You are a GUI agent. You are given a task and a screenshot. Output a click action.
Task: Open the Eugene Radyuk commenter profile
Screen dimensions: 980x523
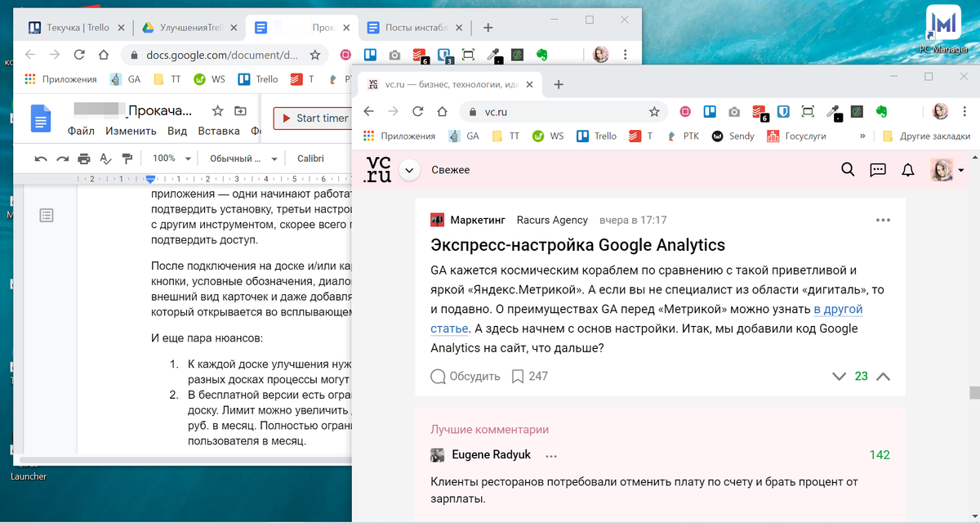coord(492,455)
